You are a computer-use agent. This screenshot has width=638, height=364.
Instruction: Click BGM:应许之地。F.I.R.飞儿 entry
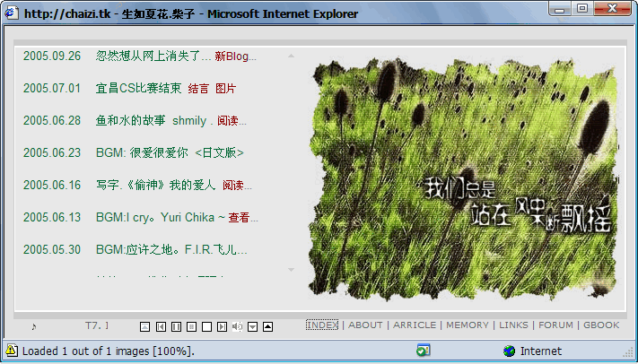tap(171, 250)
